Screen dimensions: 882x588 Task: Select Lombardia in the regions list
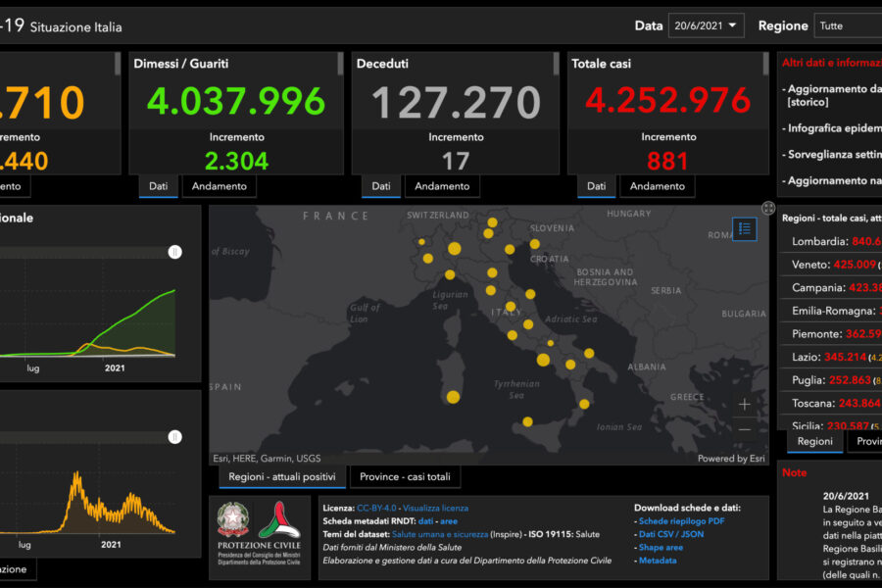point(818,241)
